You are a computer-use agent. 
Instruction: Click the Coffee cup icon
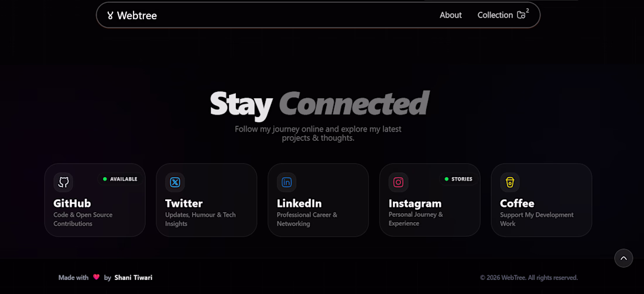tap(510, 182)
